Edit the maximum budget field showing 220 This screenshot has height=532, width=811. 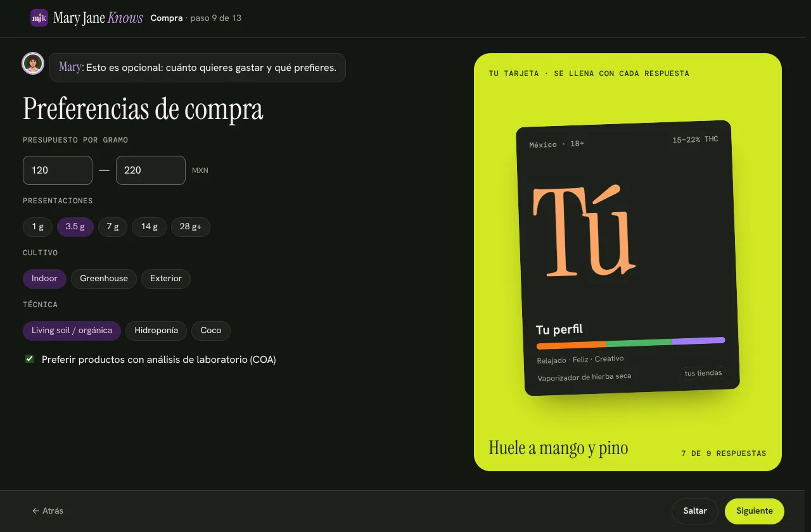click(x=151, y=170)
